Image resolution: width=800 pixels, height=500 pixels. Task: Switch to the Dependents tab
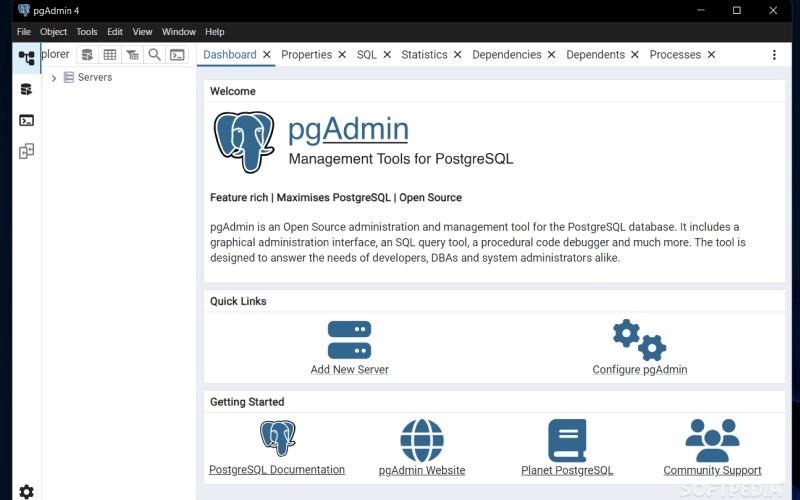(595, 55)
